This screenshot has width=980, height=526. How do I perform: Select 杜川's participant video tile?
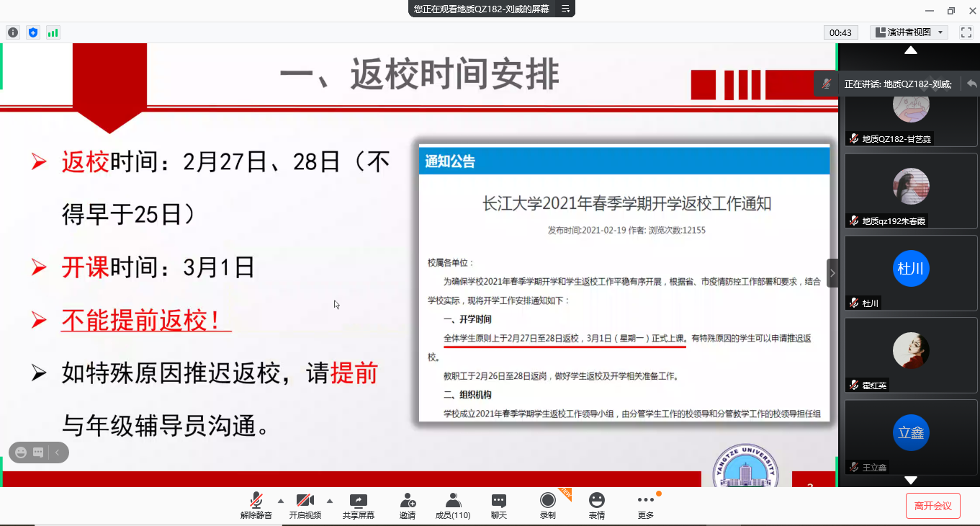911,273
